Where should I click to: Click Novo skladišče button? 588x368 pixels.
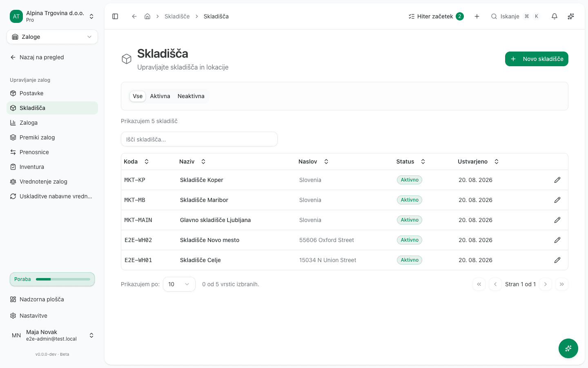(x=537, y=59)
